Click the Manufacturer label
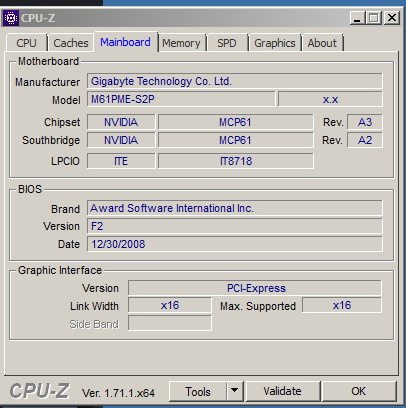 pos(47,82)
